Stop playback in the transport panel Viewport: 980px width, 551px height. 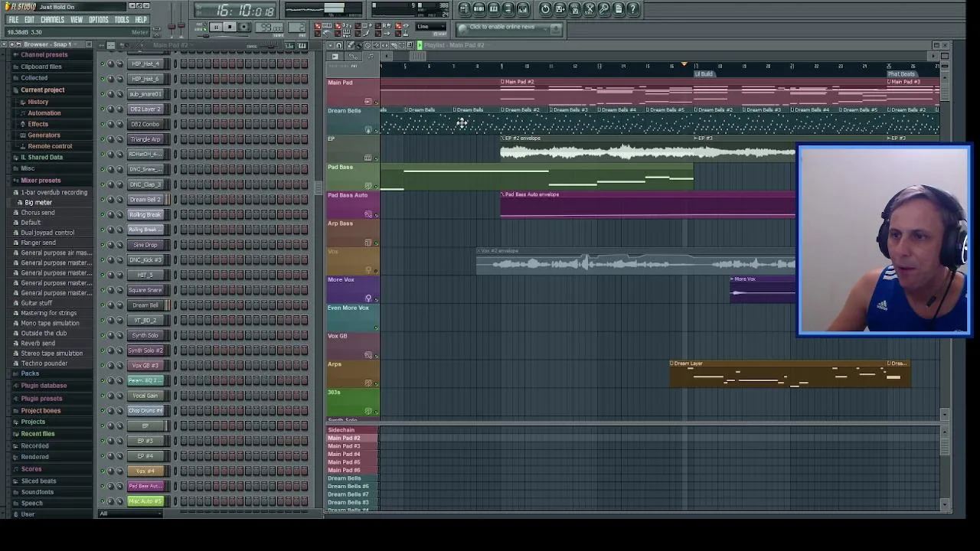point(230,27)
